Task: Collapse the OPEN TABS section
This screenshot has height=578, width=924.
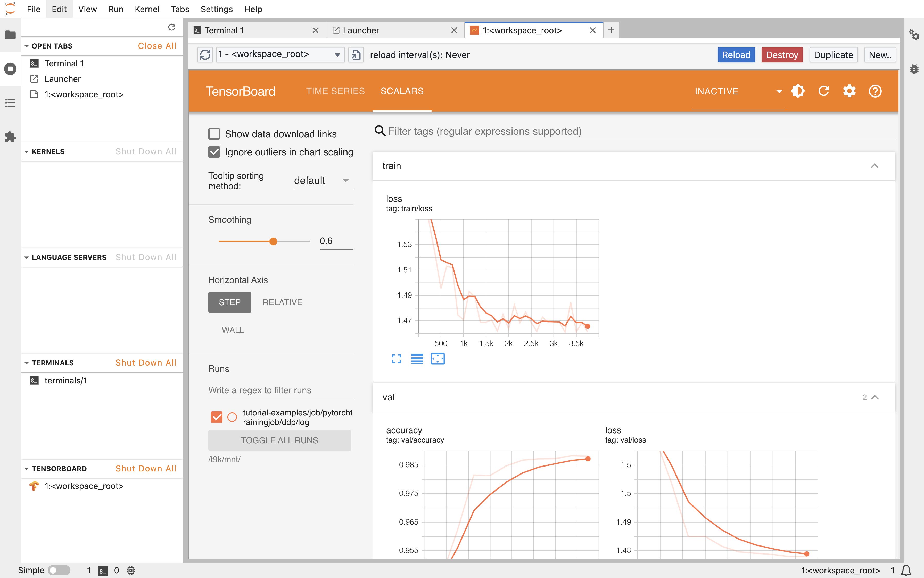Action: (x=26, y=46)
